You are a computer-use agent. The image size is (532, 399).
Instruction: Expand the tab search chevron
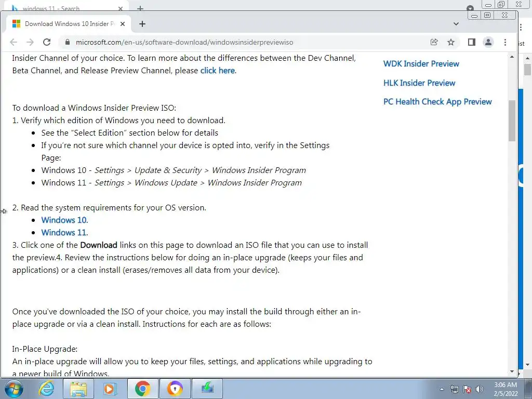click(456, 24)
